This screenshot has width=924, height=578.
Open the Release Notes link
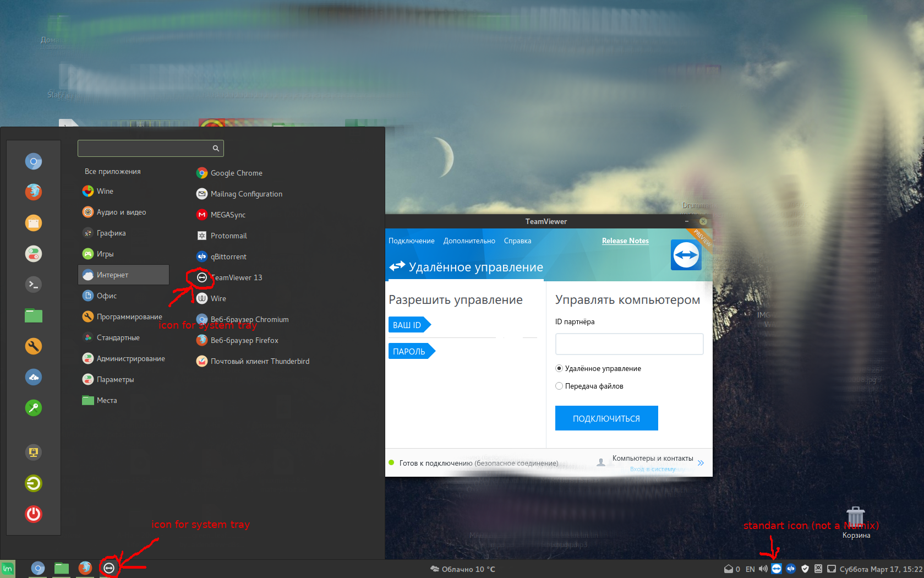point(625,241)
